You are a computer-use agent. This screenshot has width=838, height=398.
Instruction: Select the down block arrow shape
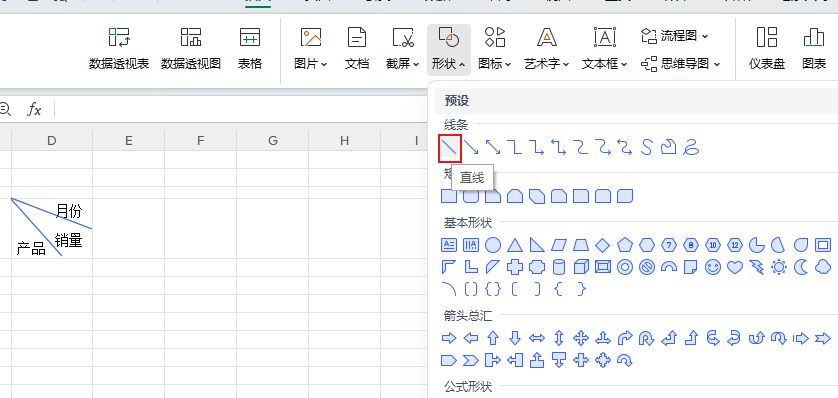[x=515, y=338]
